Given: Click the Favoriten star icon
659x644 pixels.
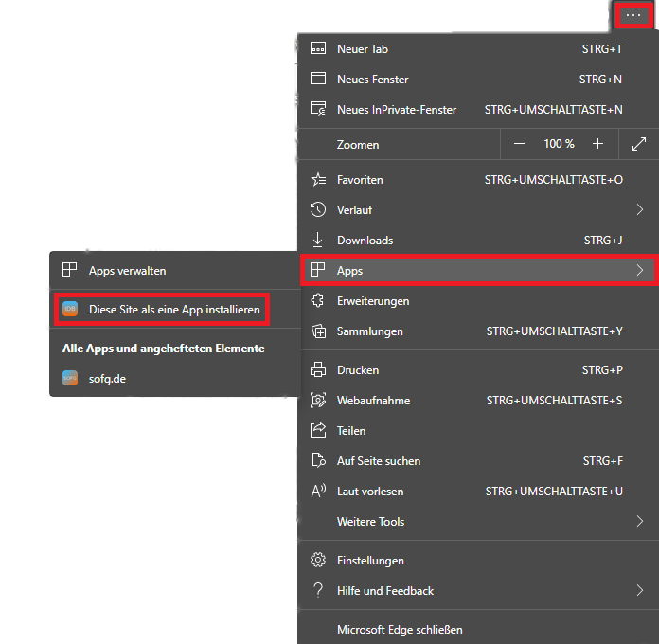Looking at the screenshot, I should (318, 179).
